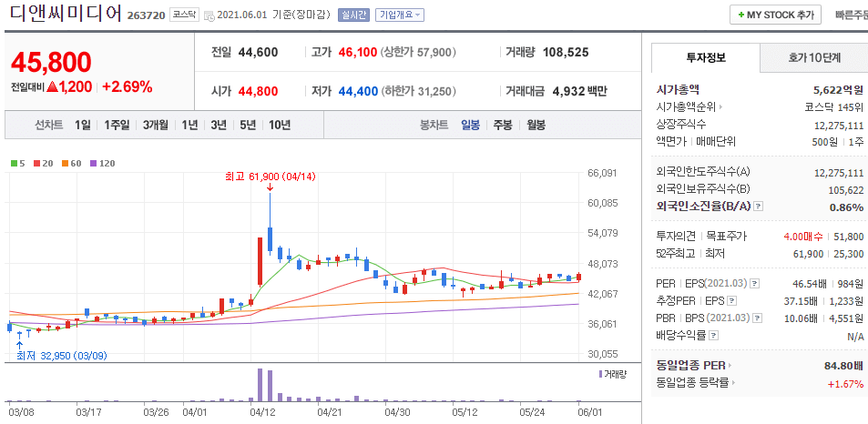Click the green 5-day moving average legend
Viewport: 868px width, 424px height.
click(x=18, y=163)
